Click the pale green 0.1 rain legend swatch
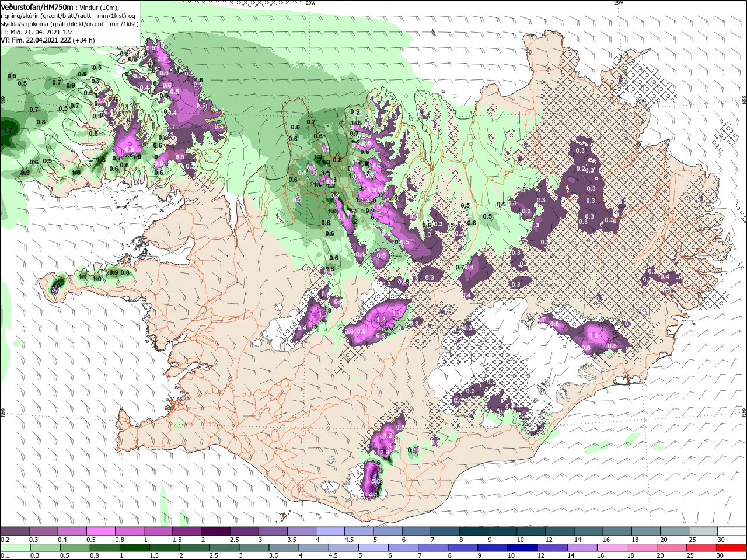This screenshot has width=747, height=560. (15, 548)
